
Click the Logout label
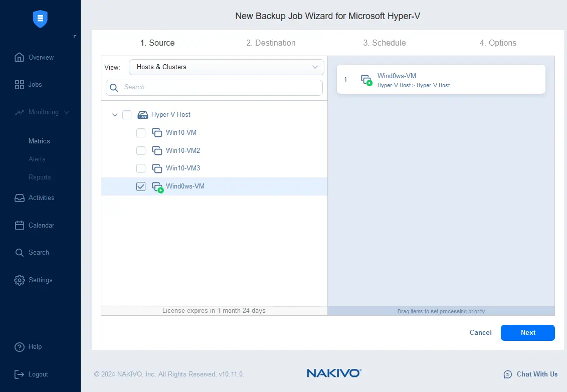(38, 374)
